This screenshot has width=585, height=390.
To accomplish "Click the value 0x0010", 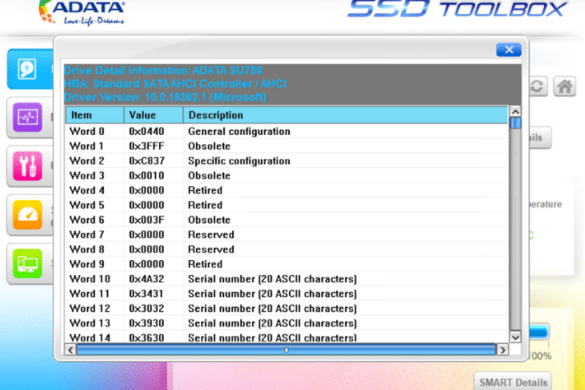I will 146,175.
